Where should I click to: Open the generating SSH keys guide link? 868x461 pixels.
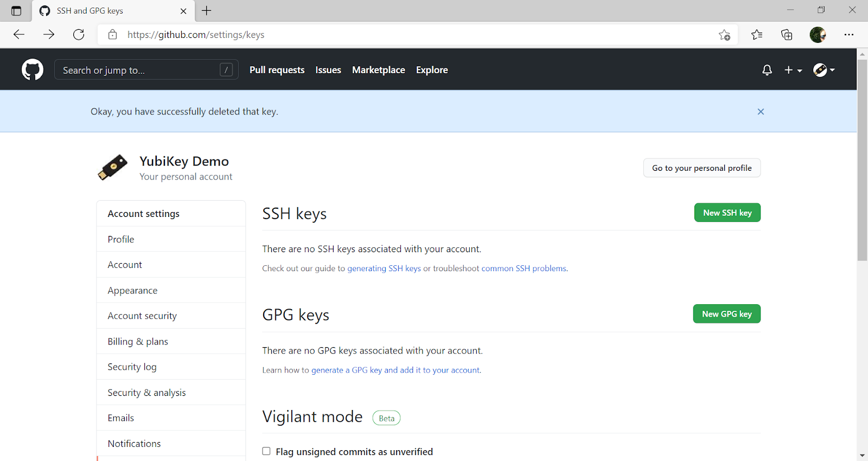384,268
